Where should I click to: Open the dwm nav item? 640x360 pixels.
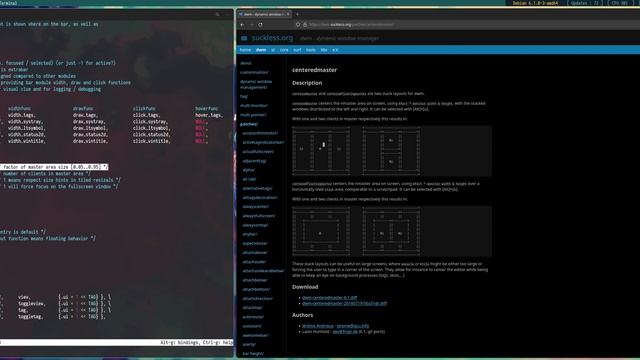point(261,50)
